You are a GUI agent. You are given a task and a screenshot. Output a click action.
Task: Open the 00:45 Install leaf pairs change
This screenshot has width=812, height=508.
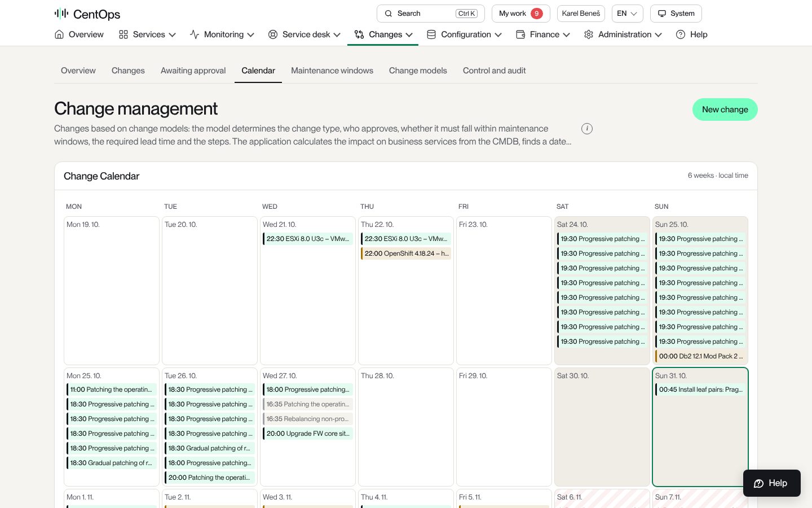click(700, 389)
